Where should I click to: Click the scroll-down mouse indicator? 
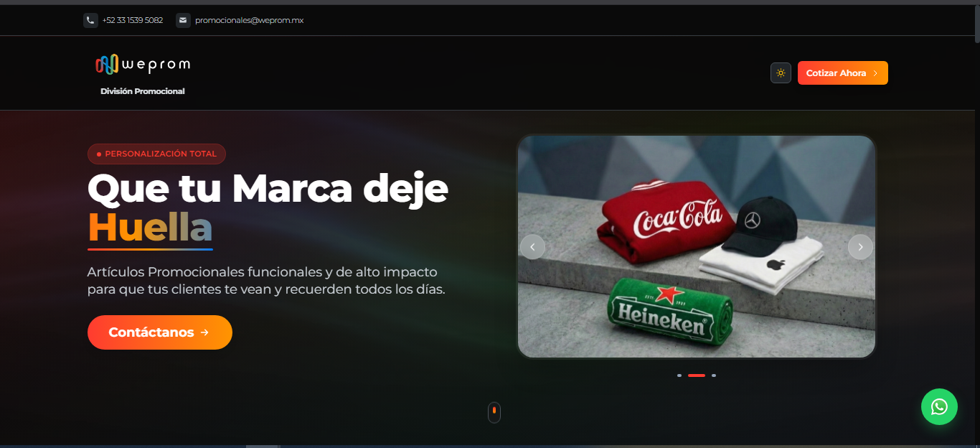[x=494, y=413]
